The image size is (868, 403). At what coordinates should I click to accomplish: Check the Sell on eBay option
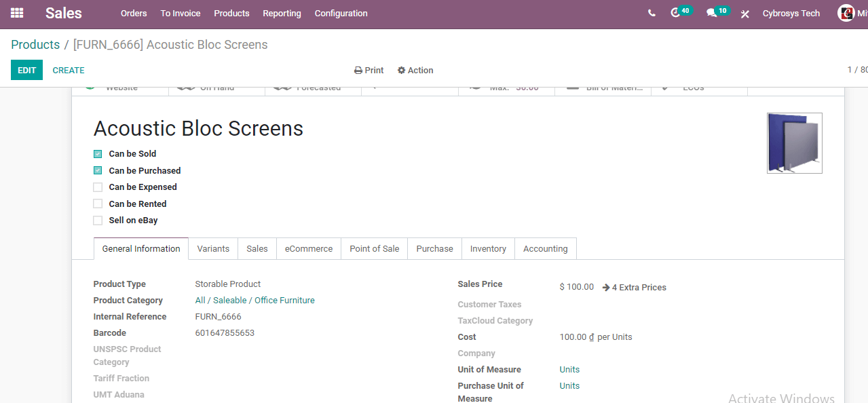(x=98, y=220)
